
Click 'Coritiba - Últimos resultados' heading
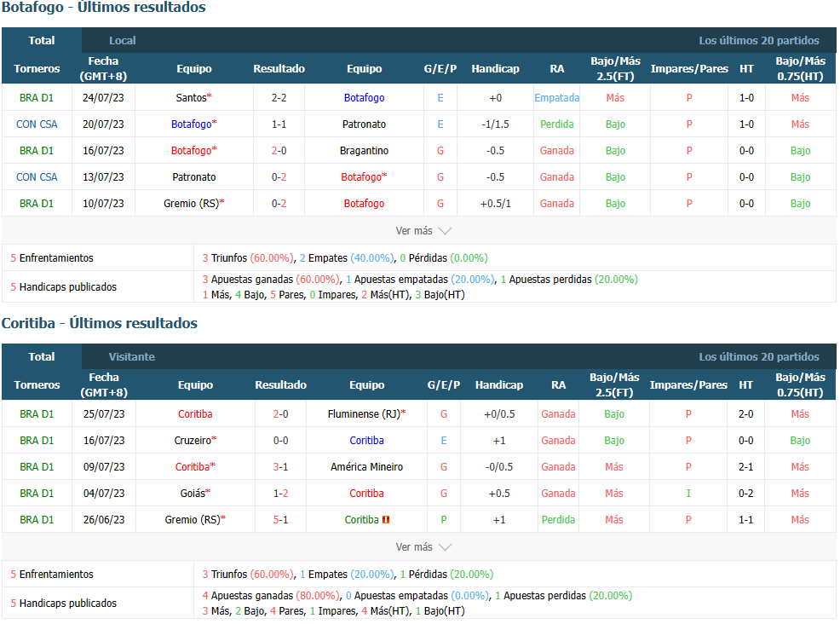pyautogui.click(x=100, y=323)
